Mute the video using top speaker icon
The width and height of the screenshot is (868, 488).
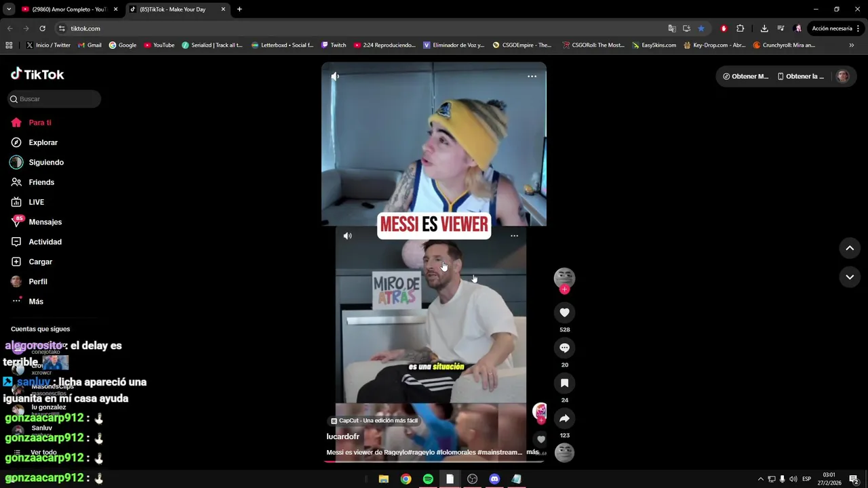pos(335,77)
